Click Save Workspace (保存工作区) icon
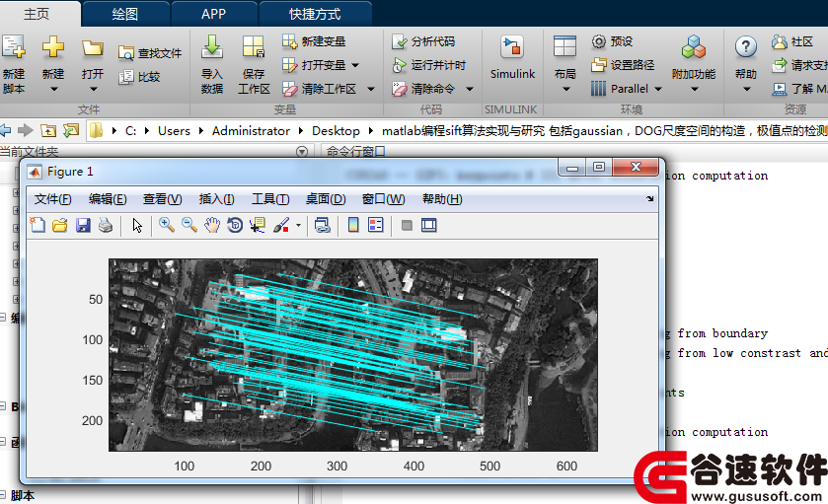The image size is (828, 504). 254,46
